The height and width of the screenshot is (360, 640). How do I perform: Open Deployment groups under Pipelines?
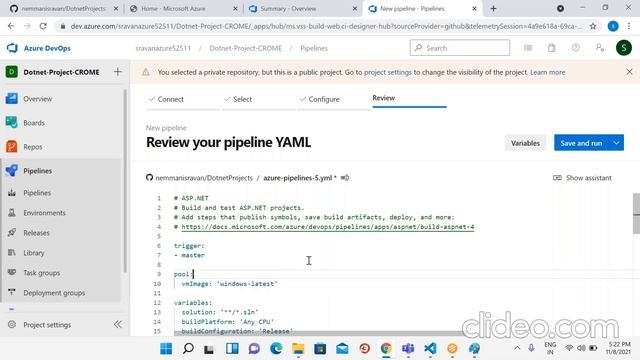click(54, 293)
